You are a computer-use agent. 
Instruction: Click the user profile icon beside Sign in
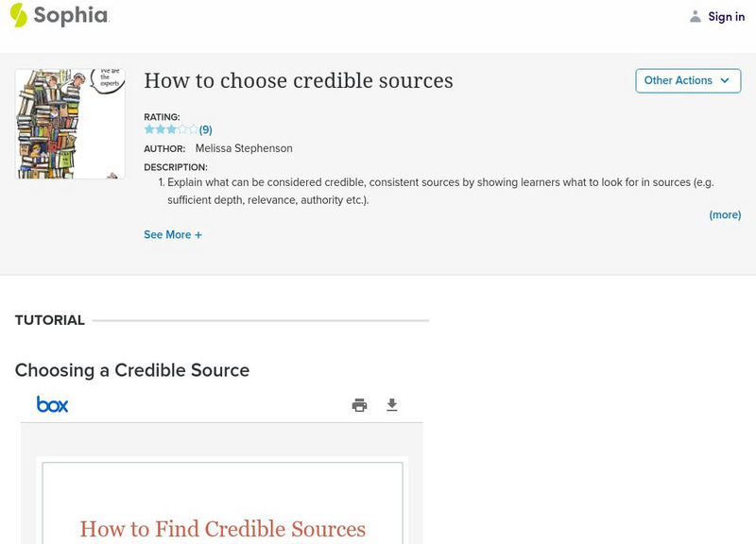[696, 16]
